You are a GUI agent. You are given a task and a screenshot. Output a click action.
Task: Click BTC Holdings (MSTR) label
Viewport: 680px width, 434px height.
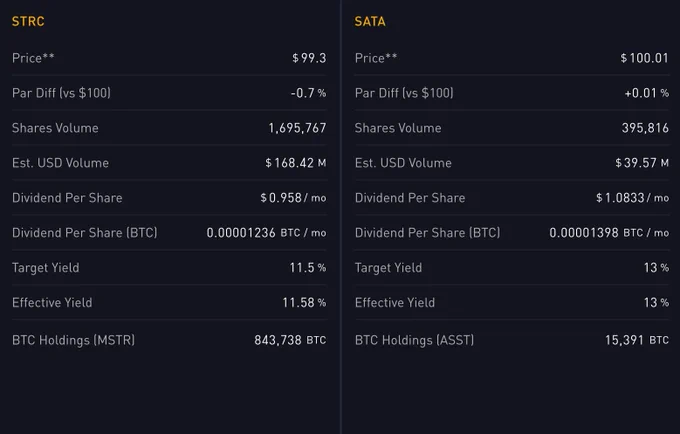[73, 340]
